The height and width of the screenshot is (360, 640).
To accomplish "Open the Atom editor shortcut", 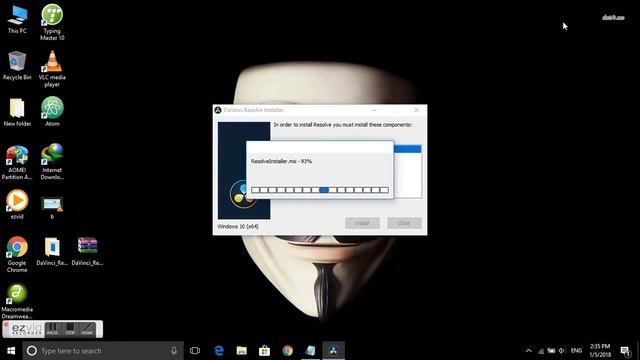I will [52, 111].
